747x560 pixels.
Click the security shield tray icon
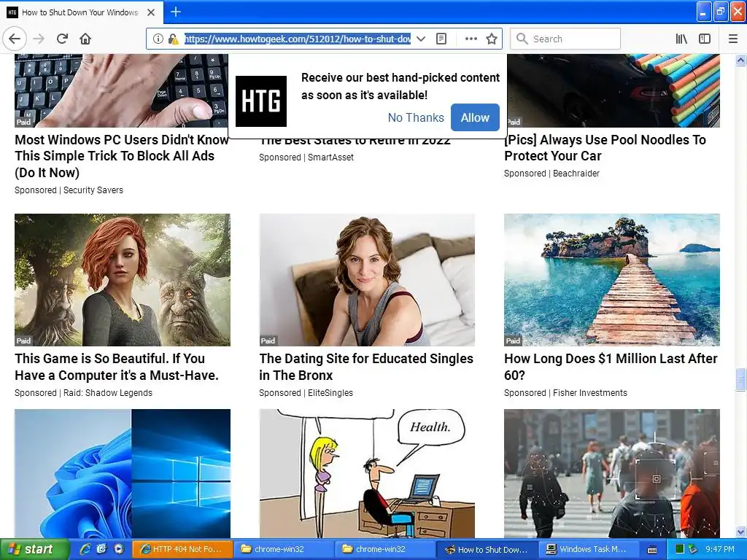coord(693,550)
